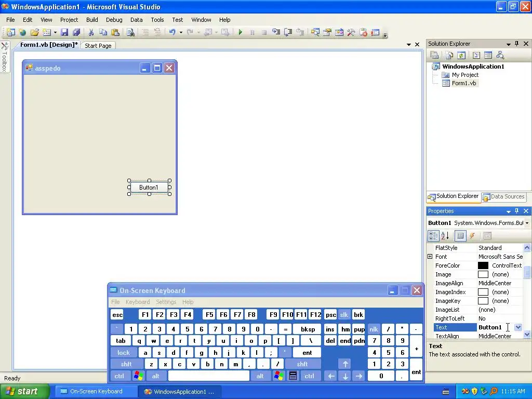Toggle the Properties view button
The image size is (532, 399).
tap(460, 236)
